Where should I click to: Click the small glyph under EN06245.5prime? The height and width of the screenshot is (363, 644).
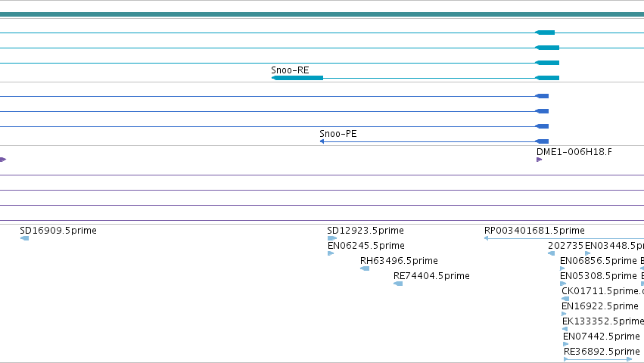tap(331, 253)
